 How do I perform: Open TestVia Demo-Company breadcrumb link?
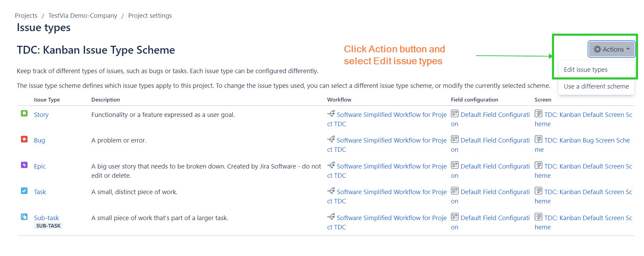tap(83, 16)
